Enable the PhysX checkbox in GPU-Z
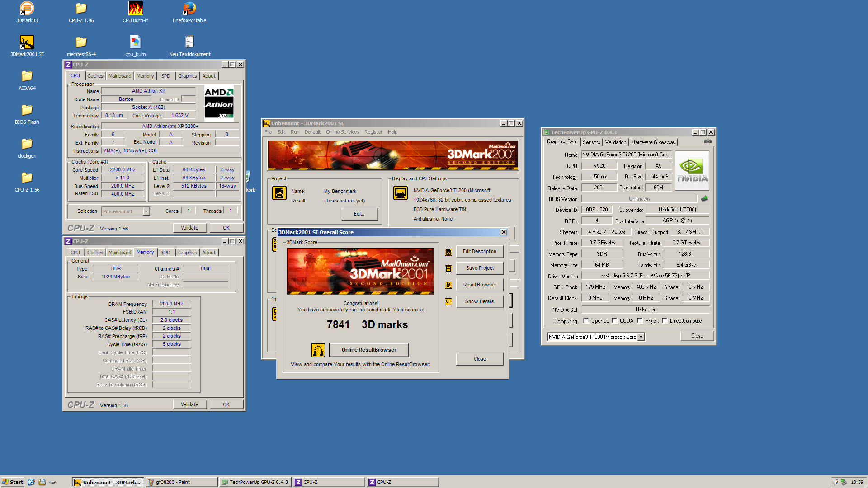Screen dimensions: 868x488 tap(640, 321)
